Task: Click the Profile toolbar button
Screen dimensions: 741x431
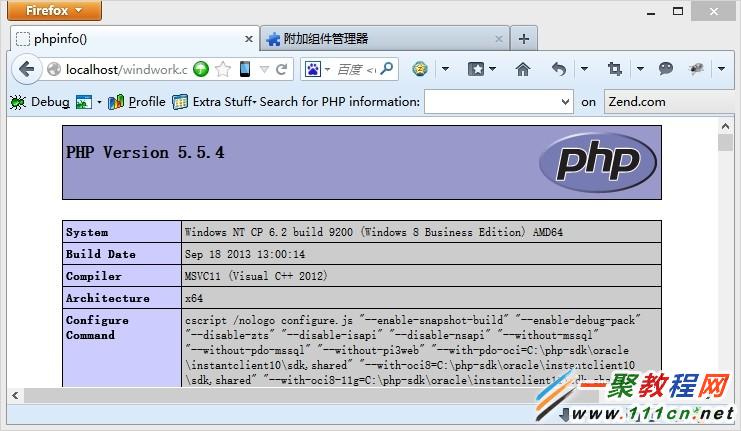Action: point(147,102)
